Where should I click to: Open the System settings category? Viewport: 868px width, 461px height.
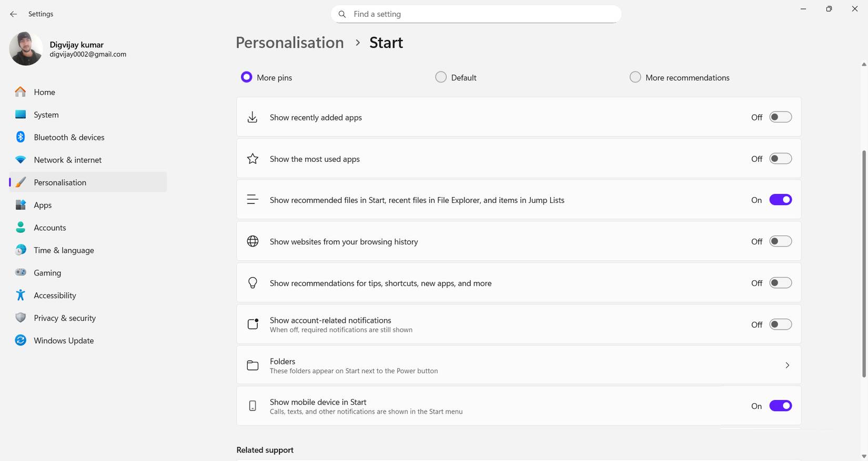(x=46, y=115)
